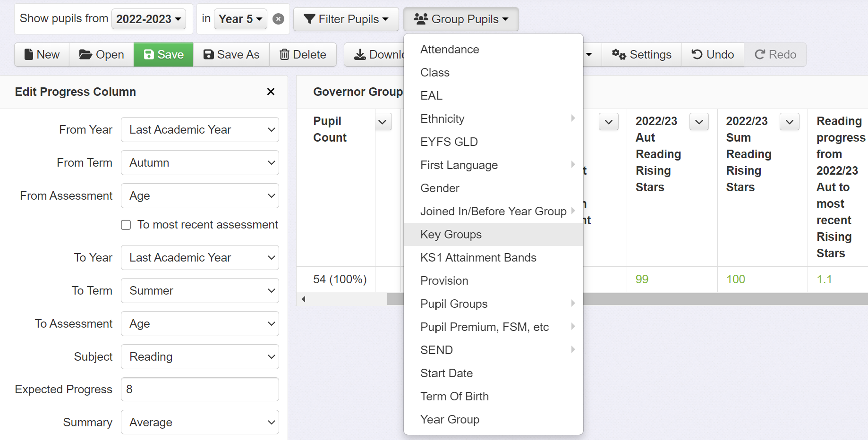The width and height of the screenshot is (868, 440).
Task: Click the Undo button
Action: [x=713, y=55]
